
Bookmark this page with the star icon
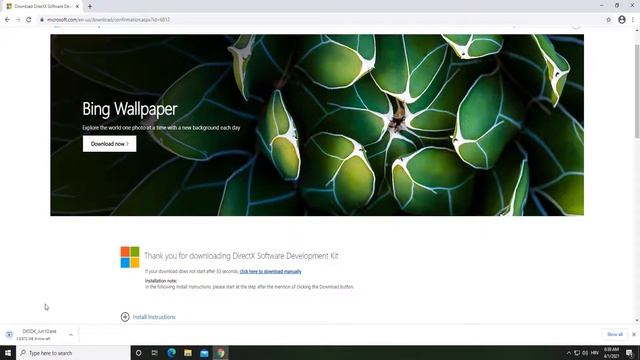pyautogui.click(x=609, y=20)
